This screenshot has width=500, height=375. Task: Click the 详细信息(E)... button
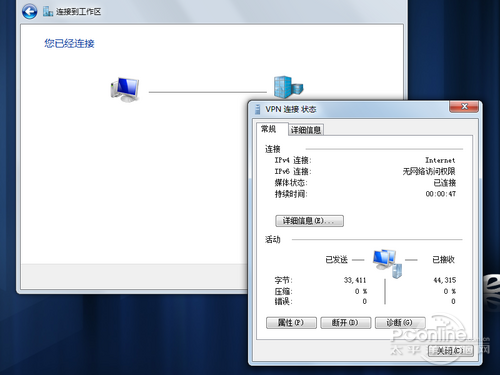pyautogui.click(x=309, y=221)
